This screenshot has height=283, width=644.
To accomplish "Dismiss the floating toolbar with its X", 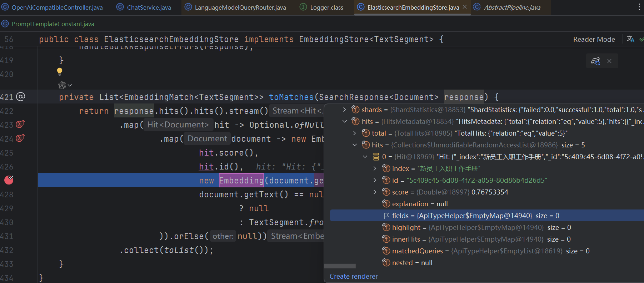I will point(609,61).
